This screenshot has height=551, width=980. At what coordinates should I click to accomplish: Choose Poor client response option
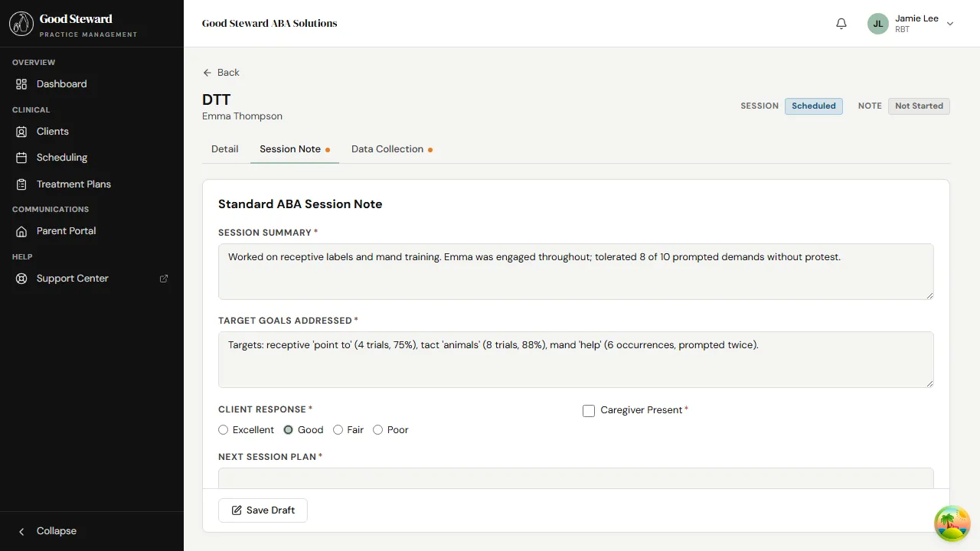pos(378,430)
